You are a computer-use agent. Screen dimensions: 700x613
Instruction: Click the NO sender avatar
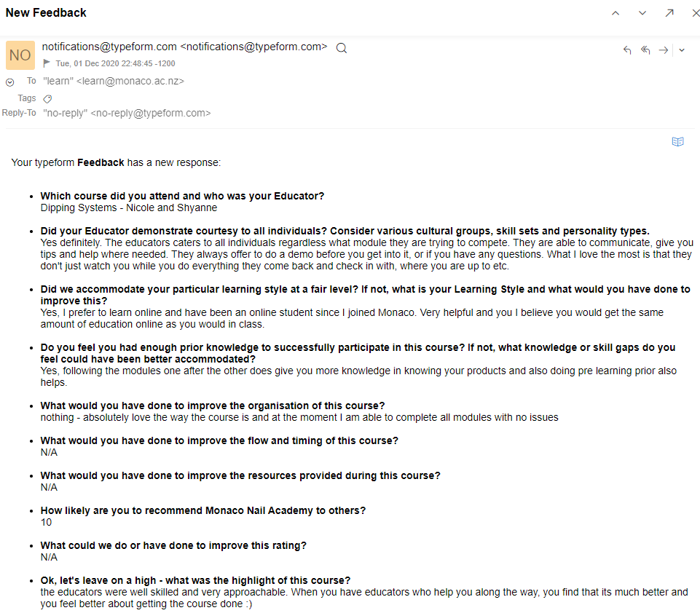coord(20,55)
